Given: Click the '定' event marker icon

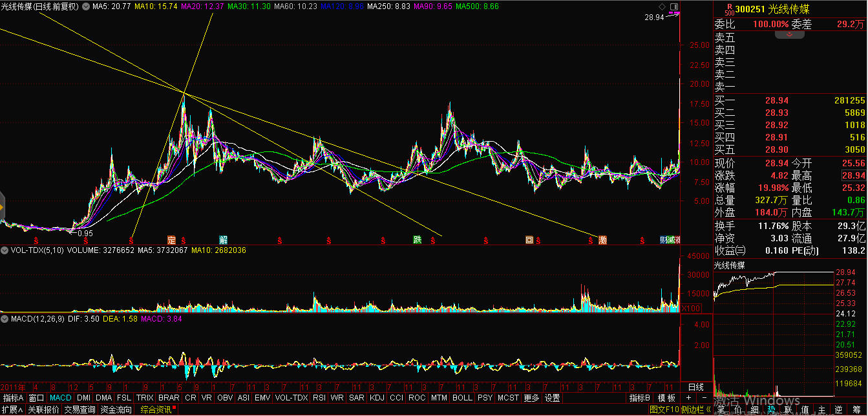Looking at the screenshot, I should 172,240.
